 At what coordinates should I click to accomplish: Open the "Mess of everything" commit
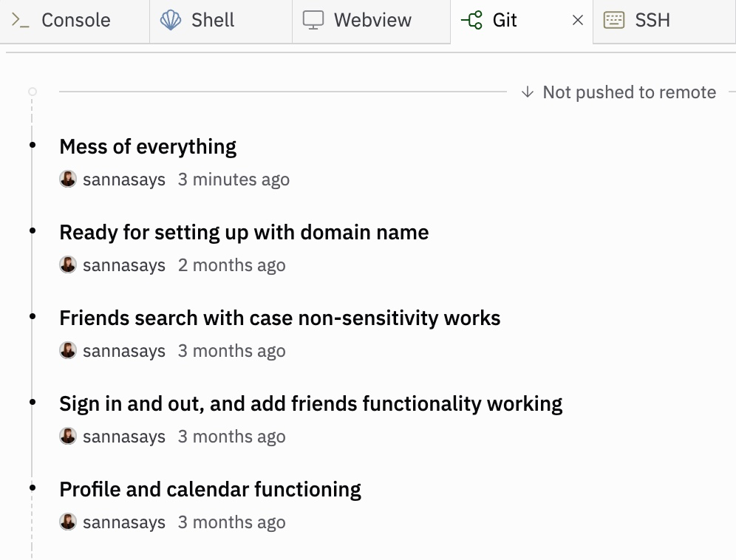[x=148, y=146]
